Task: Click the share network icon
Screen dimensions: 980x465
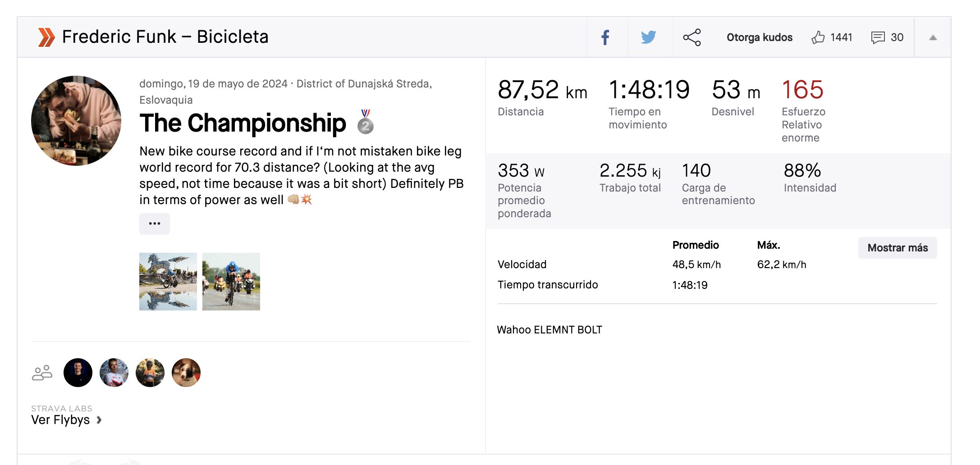Action: point(692,37)
